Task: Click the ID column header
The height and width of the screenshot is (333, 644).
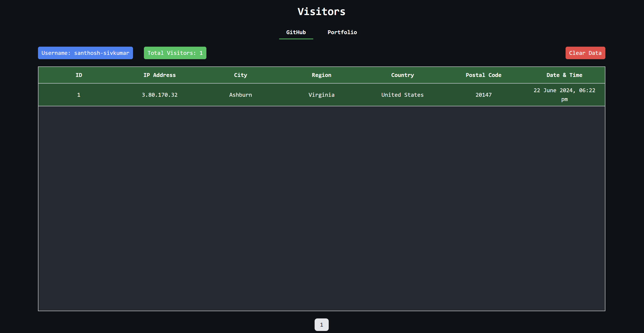Action: 79,75
